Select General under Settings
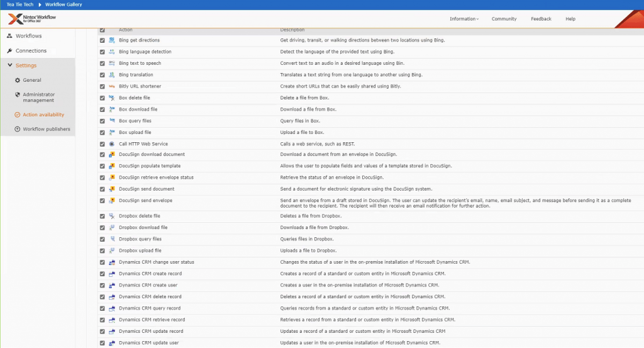Screen dimensions: 644x348 (31, 80)
